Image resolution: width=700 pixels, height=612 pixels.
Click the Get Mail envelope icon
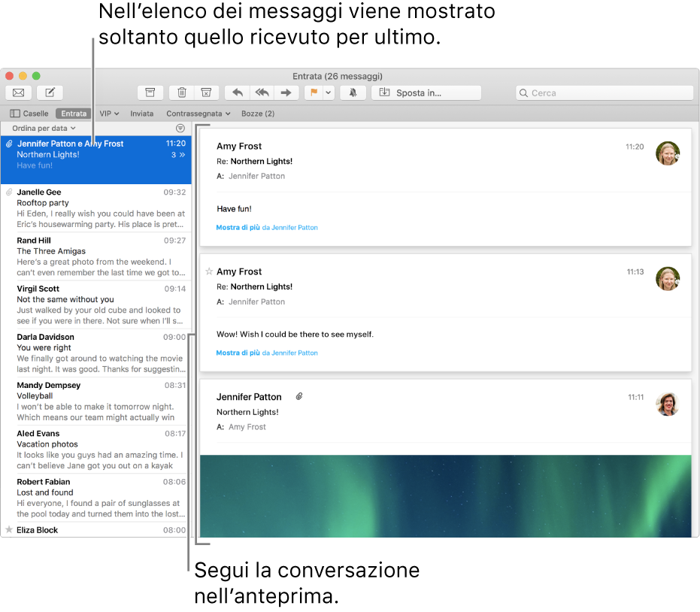pos(18,92)
